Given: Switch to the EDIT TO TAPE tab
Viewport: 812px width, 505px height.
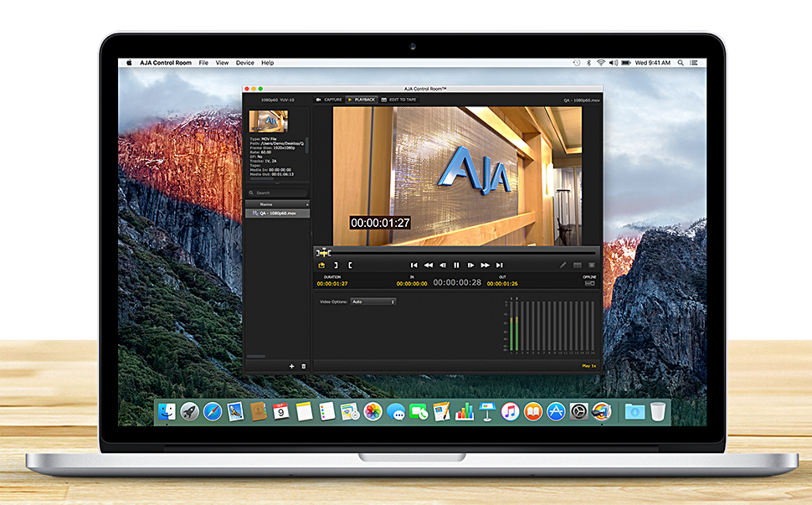Looking at the screenshot, I should click(x=398, y=100).
